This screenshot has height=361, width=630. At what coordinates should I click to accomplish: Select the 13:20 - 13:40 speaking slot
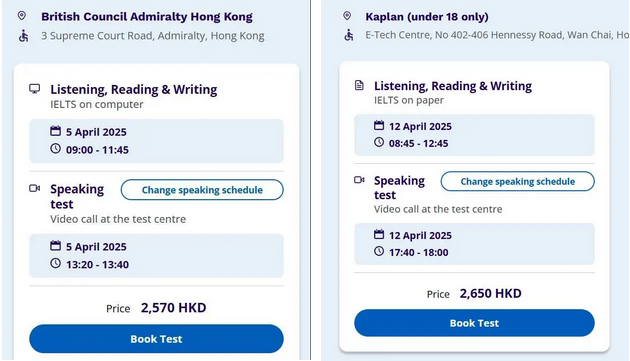click(156, 256)
